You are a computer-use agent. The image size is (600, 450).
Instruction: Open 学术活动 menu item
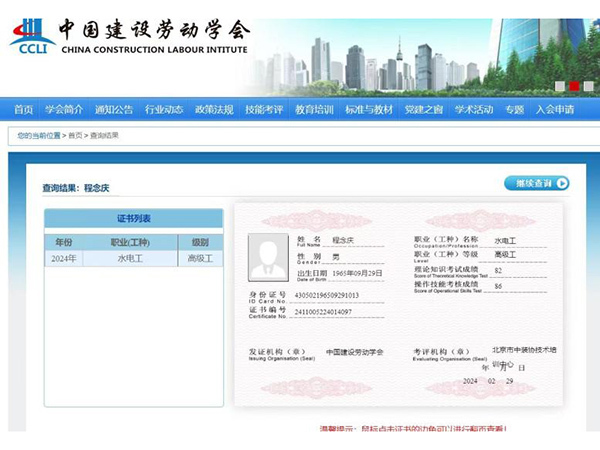474,109
